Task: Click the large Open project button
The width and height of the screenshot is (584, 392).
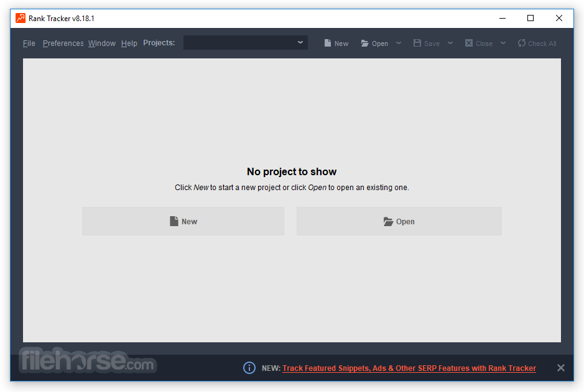Action: tap(399, 221)
